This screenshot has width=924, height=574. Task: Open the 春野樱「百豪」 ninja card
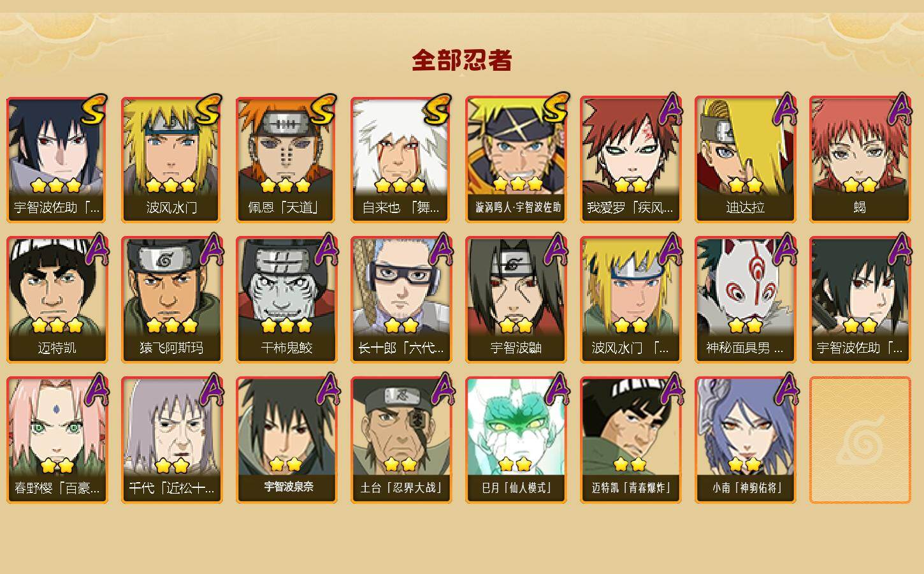tap(57, 440)
